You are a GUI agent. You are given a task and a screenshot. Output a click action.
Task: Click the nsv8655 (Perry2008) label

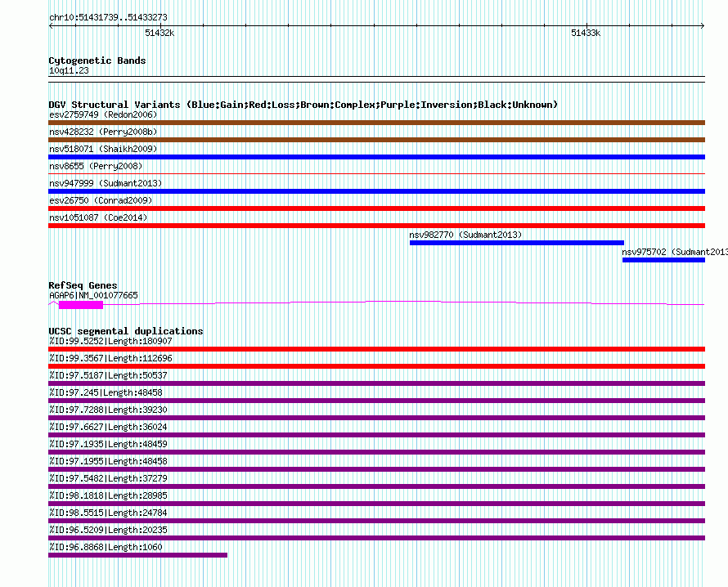96,166
